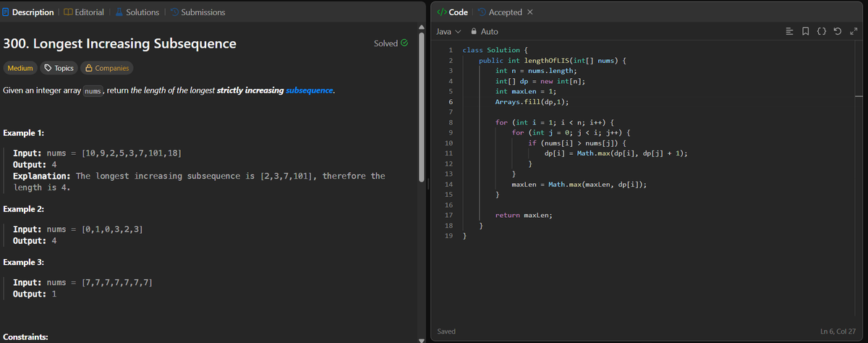Close the Accepted tab
The image size is (868, 343).
[529, 12]
